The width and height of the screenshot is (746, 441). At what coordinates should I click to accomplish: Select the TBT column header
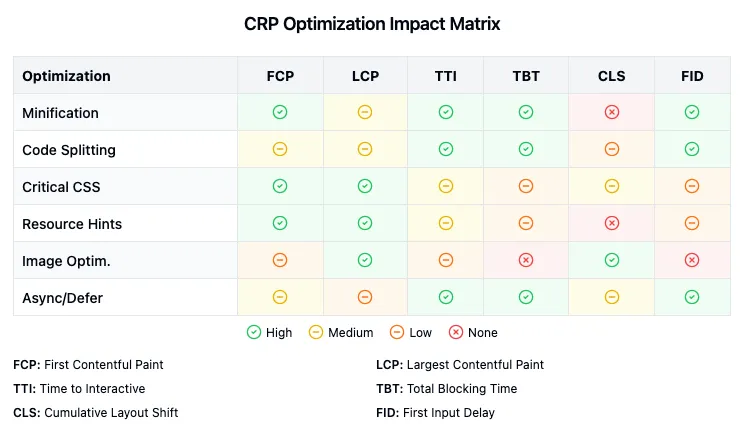pos(526,76)
